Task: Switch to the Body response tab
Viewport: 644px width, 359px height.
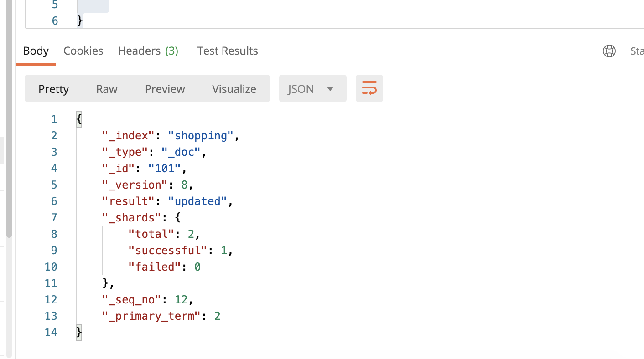Action: [x=36, y=51]
